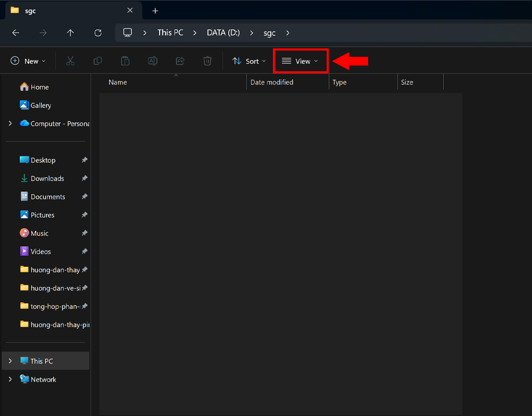The height and width of the screenshot is (416, 532).
Task: Open the Sort dropdown menu
Action: tap(248, 61)
